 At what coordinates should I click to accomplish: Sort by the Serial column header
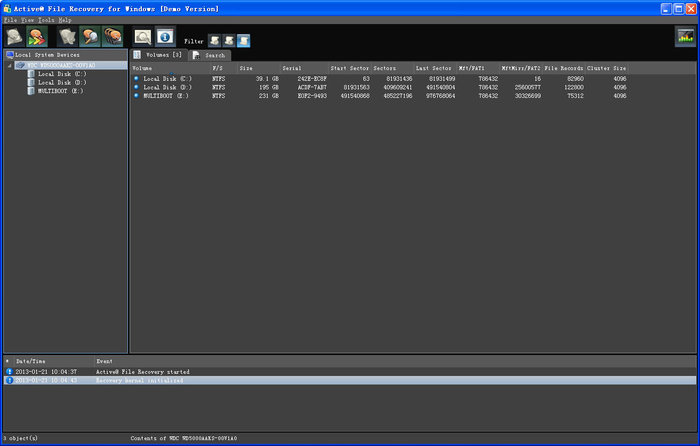click(304, 68)
